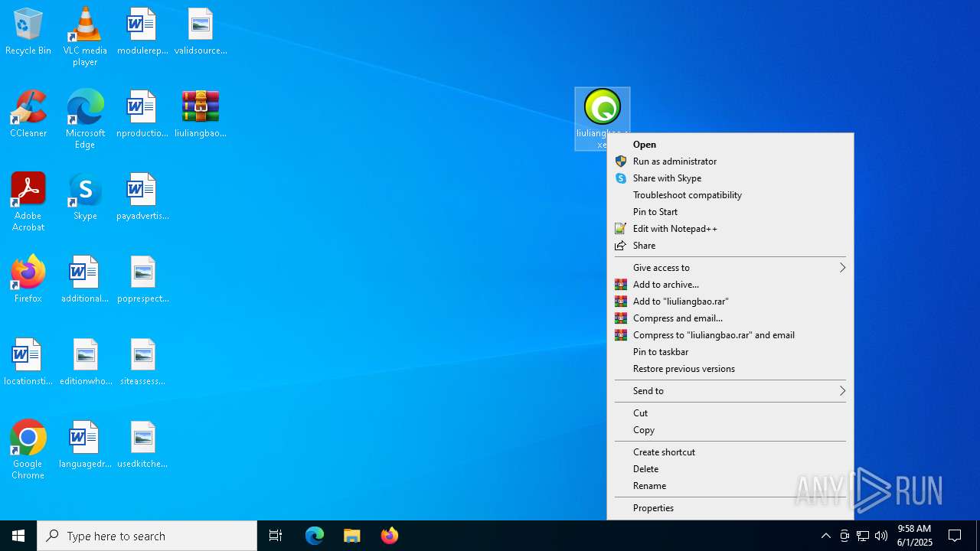Screen dimensions: 980x551
Task: Choose Troubleshoot compatibility
Action: tap(730, 195)
